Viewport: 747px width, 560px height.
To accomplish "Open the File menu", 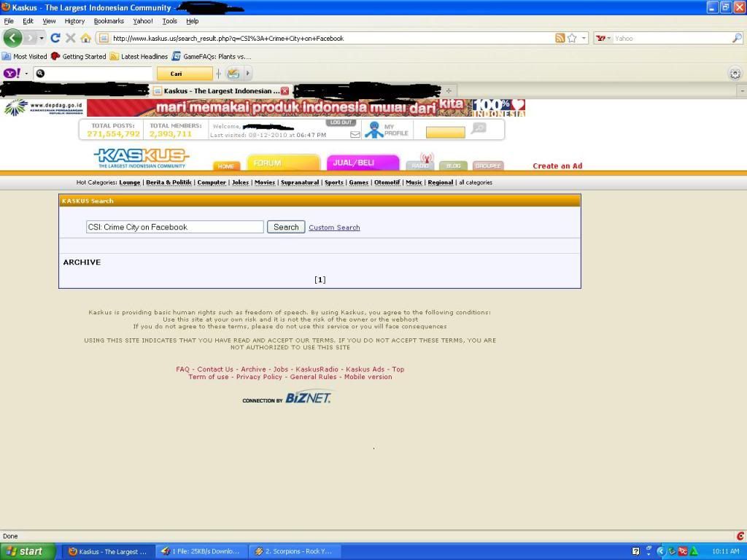I will coord(9,21).
